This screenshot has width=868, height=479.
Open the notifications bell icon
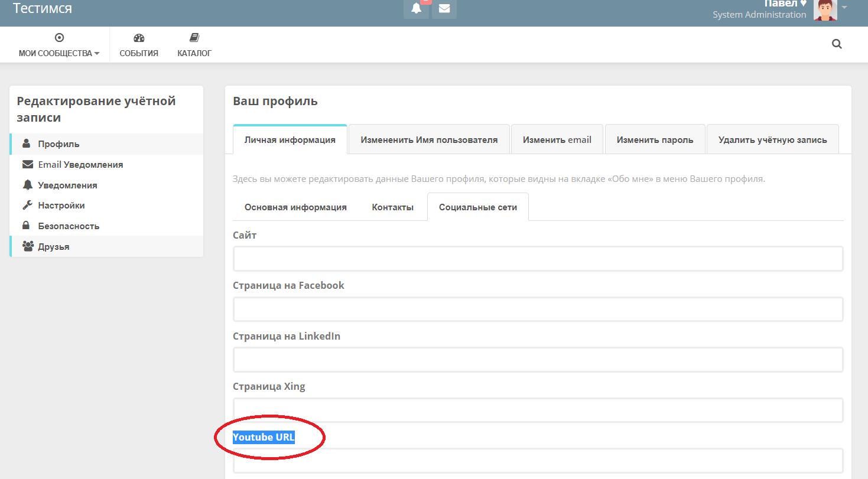(417, 9)
